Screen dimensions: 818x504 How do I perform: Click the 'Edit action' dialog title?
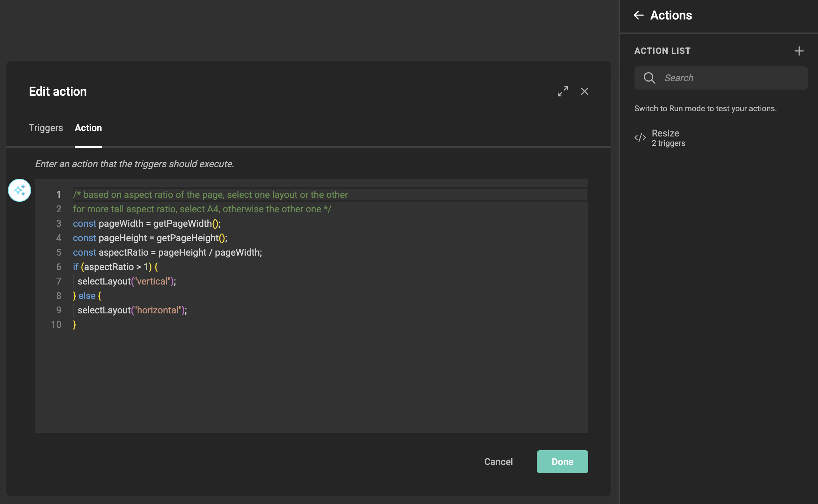[x=58, y=91]
